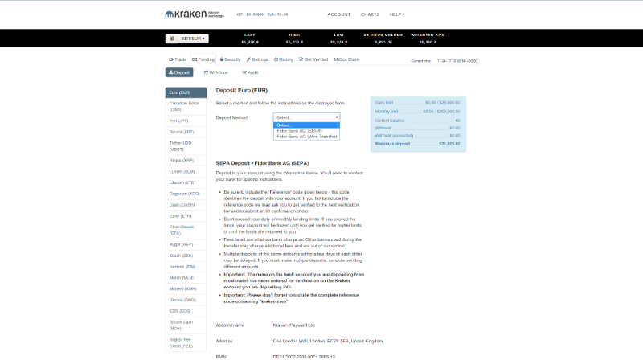Select Euro (EUR) in currency list

point(186,92)
